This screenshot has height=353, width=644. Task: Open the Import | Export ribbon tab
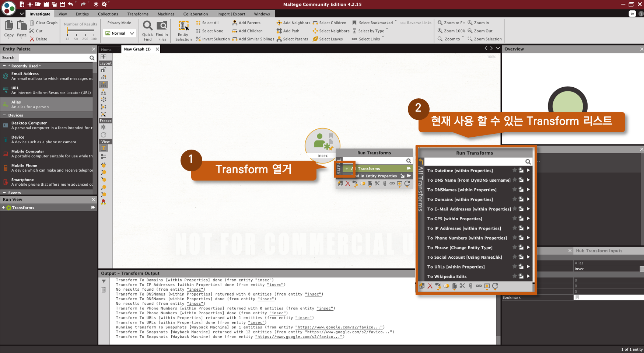click(231, 14)
